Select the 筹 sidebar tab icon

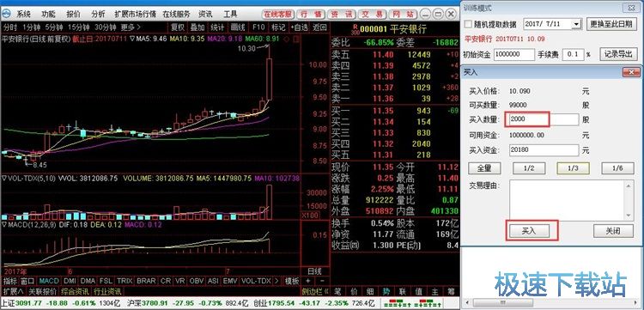tap(452, 291)
